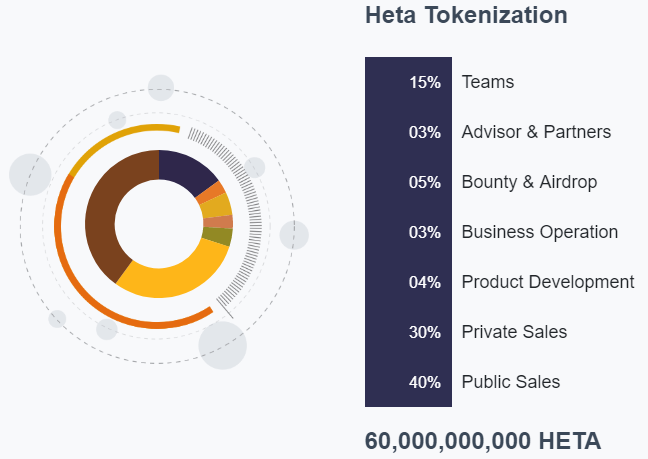Click the Bounty & Airdrop entry

point(529,182)
